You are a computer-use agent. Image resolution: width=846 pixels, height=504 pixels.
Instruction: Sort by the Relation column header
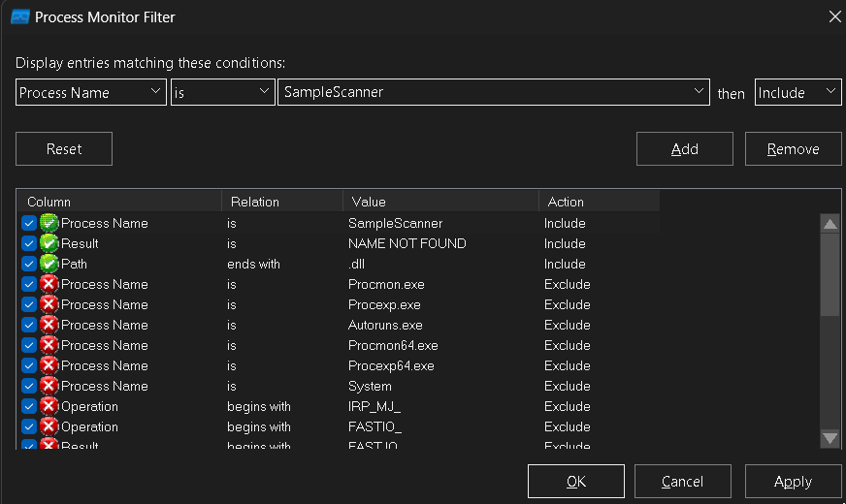pos(281,202)
